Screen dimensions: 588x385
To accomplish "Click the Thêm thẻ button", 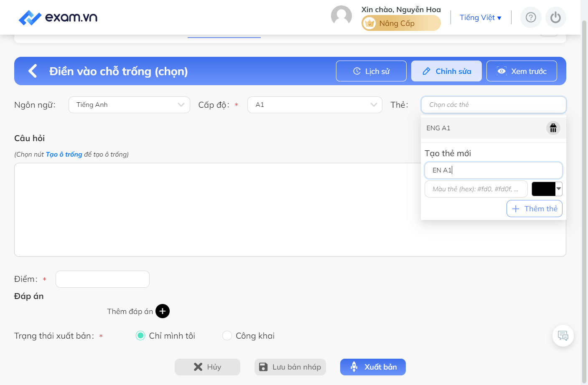I will 535,209.
